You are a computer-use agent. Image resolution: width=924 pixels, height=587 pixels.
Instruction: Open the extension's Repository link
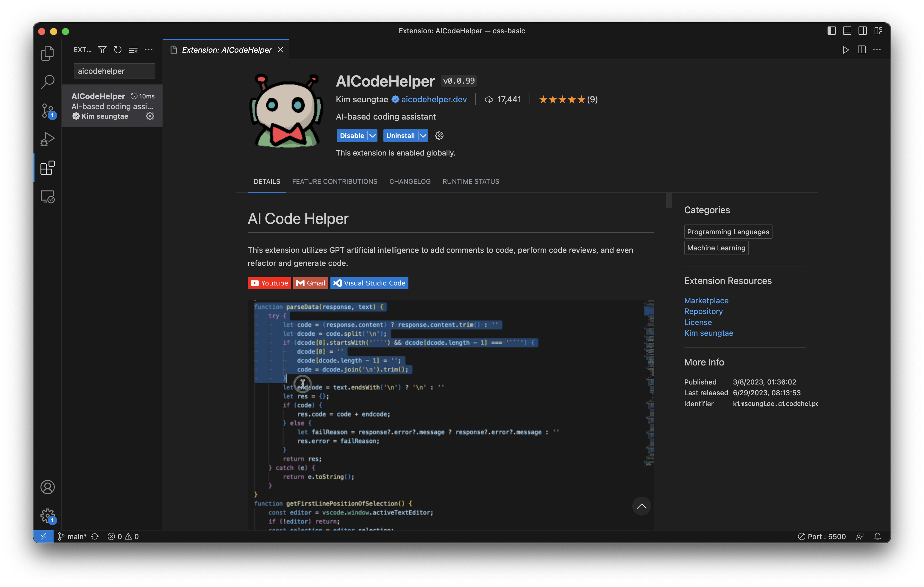click(703, 311)
